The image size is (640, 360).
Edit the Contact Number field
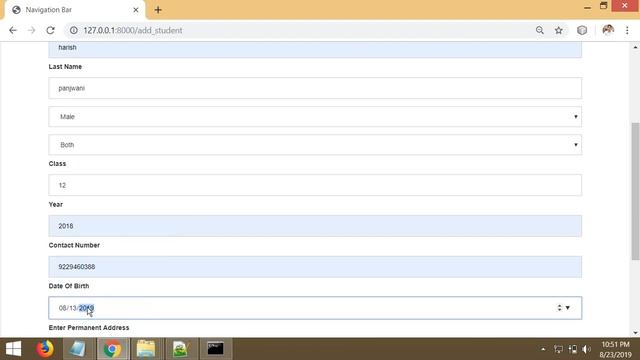click(x=315, y=267)
